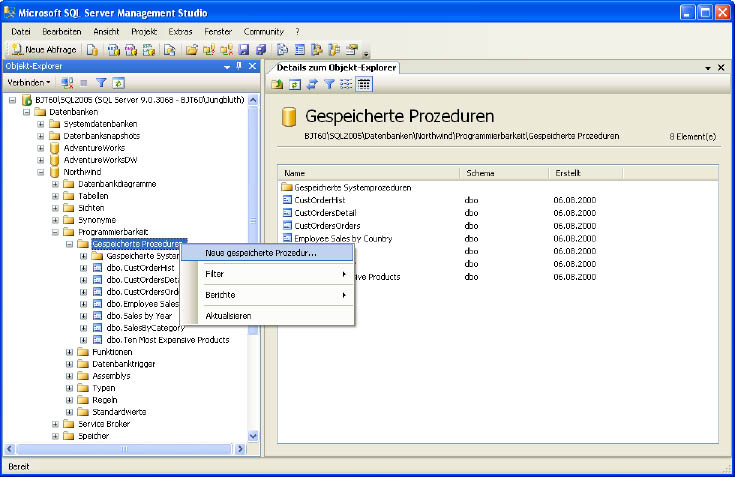This screenshot has width=735, height=477.
Task: Collapse the Northwind database node
Action: pyautogui.click(x=41, y=172)
